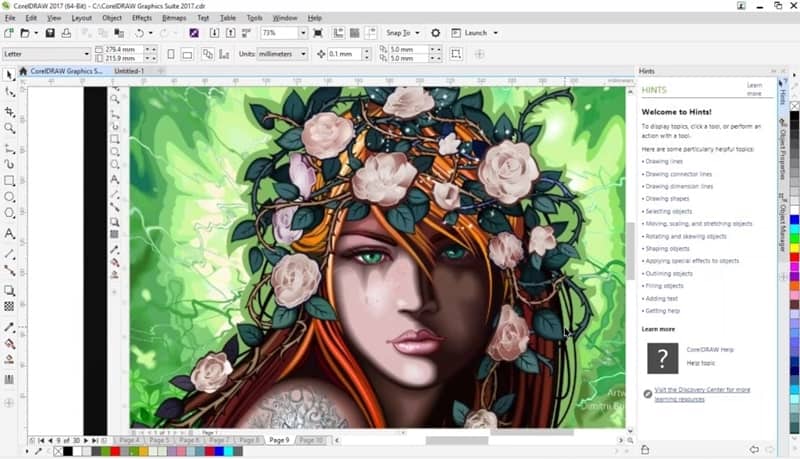Screen dimensions: 800x459
Task: Toggle Show grid button
Action: pos(355,33)
